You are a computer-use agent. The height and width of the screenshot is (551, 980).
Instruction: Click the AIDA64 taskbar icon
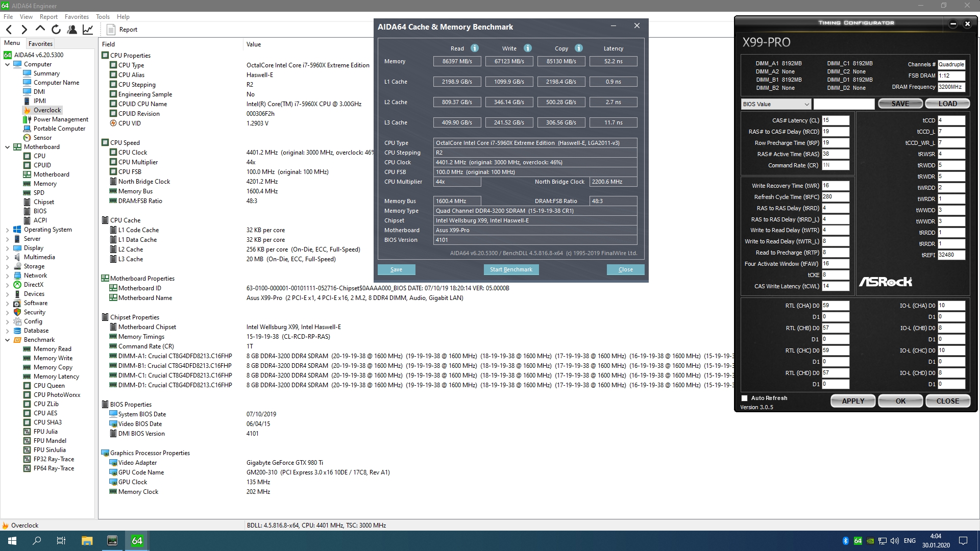tap(137, 541)
